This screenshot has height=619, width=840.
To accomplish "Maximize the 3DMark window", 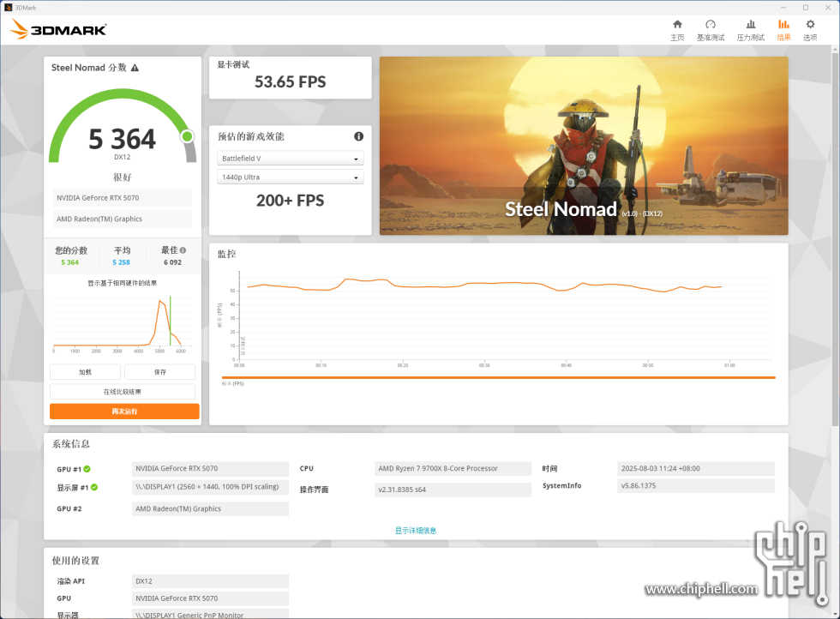I will [x=805, y=8].
